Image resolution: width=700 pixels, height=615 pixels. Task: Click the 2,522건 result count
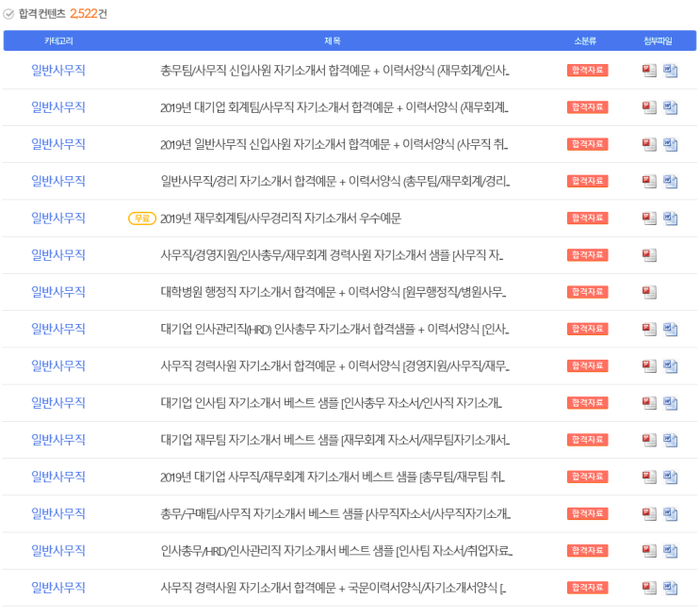[89, 14]
